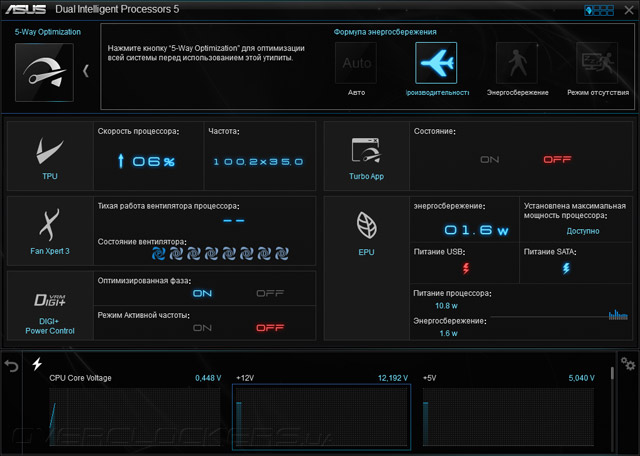Click the last fan status icon
The width and height of the screenshot is (640, 456).
[x=282, y=254]
